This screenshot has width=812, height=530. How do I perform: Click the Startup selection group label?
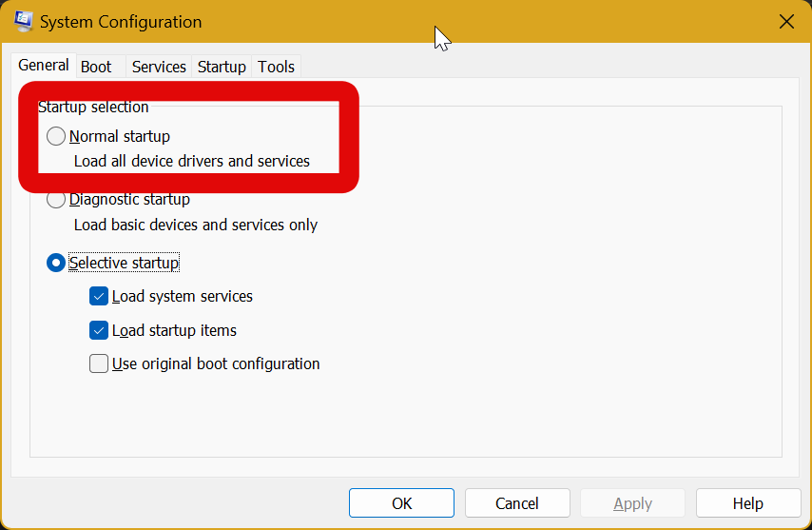[x=93, y=107]
